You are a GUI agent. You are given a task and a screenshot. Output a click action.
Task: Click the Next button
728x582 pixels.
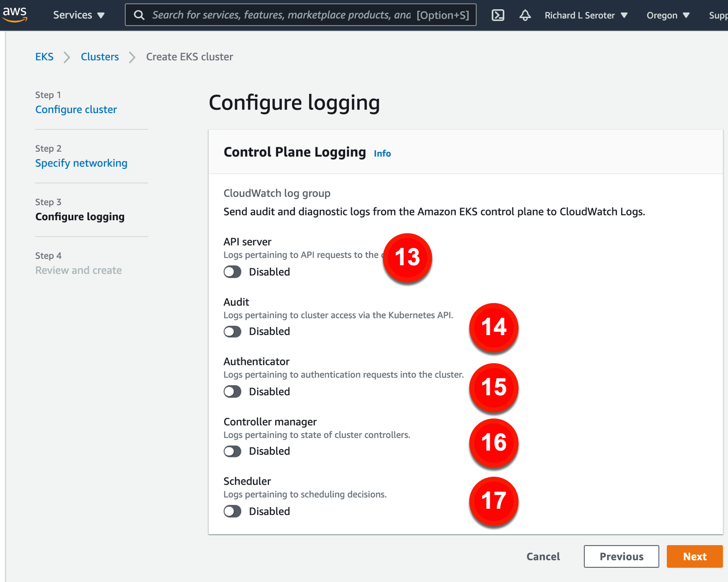tap(695, 557)
